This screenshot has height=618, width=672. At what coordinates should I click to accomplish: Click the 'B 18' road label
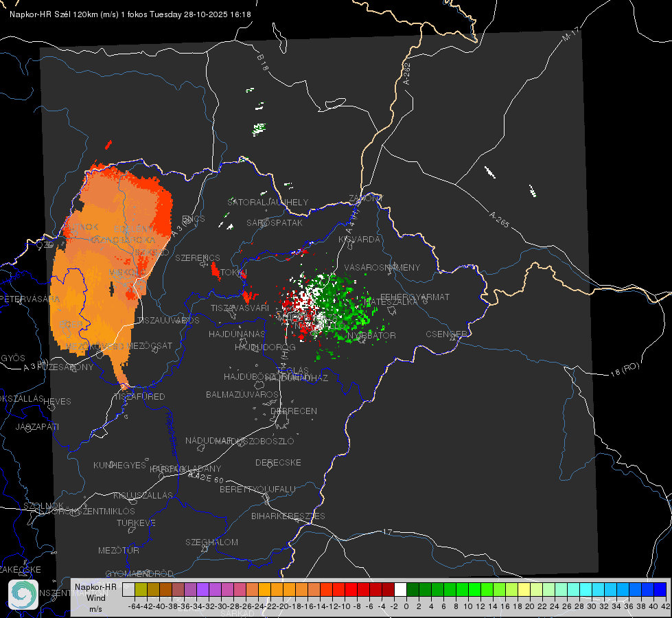(263, 62)
